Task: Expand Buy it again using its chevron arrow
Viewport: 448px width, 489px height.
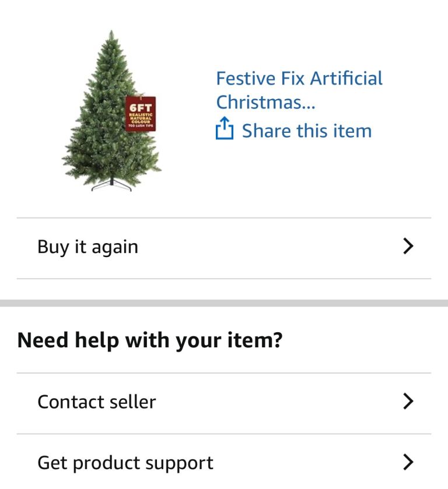Action: (x=408, y=247)
